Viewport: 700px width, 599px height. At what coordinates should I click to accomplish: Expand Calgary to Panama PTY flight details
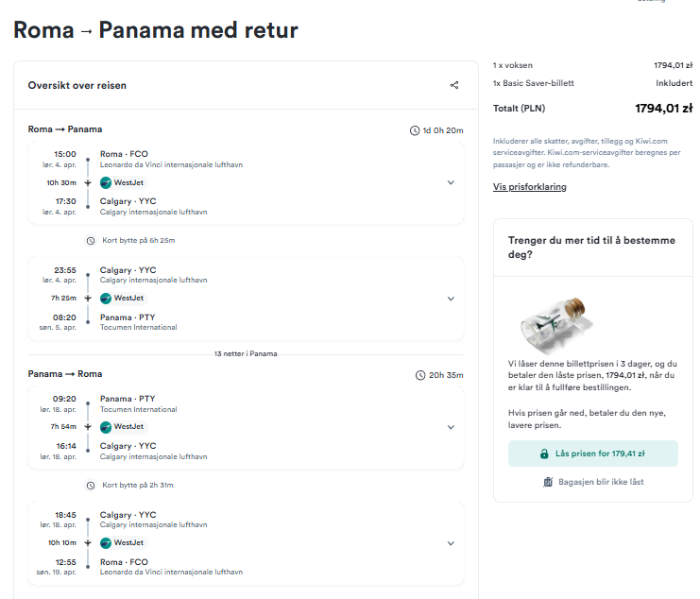[451, 299]
